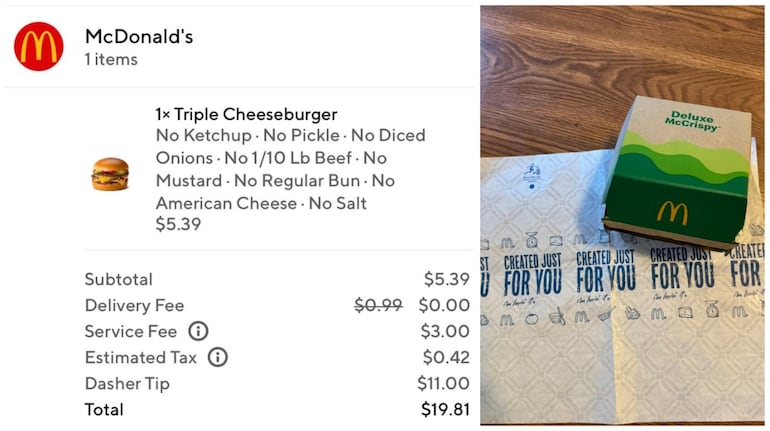This screenshot has height=431, width=770.
Task: Click the '1 items' count text
Action: pyautogui.click(x=111, y=60)
